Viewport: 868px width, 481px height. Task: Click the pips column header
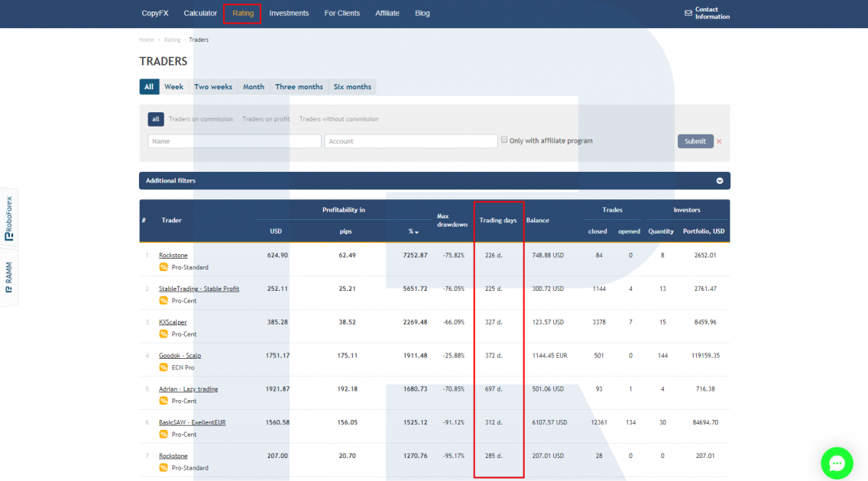click(345, 231)
